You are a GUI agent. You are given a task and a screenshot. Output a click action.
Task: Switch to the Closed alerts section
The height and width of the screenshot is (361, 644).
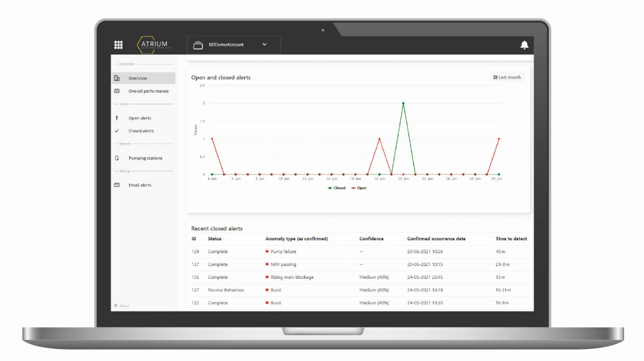(140, 131)
